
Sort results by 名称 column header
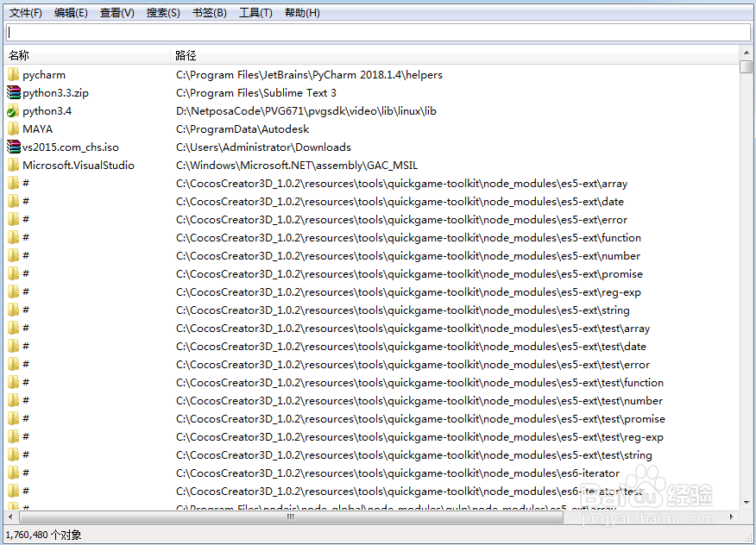[87, 55]
